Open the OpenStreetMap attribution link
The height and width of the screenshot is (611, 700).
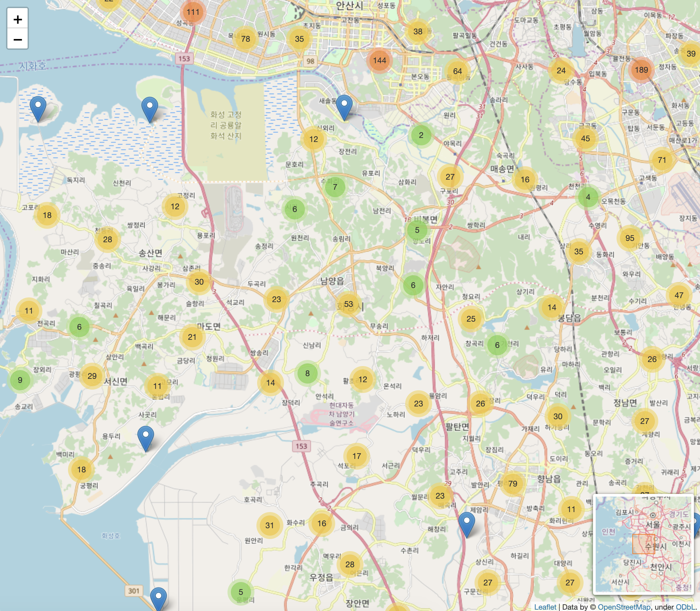pyautogui.click(x=624, y=607)
